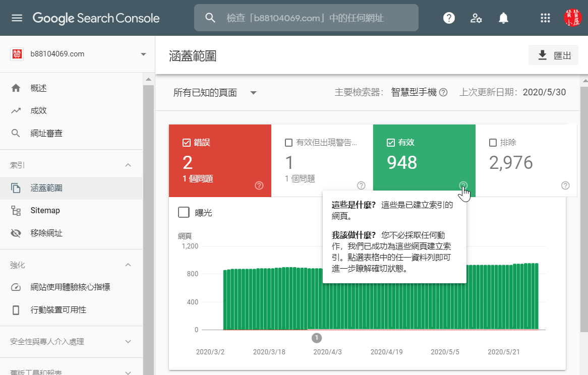Open the 所有已知的頁面 filter dropdown
This screenshot has height=375, width=588.
point(215,93)
